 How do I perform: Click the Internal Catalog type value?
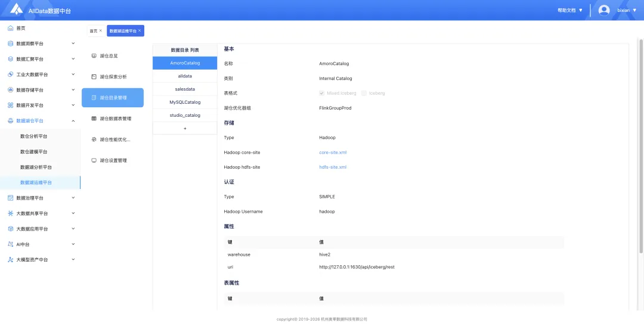point(336,79)
